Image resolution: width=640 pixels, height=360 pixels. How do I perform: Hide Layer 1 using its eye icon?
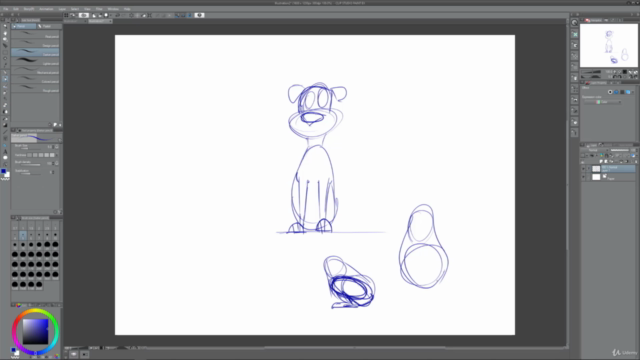(583, 169)
